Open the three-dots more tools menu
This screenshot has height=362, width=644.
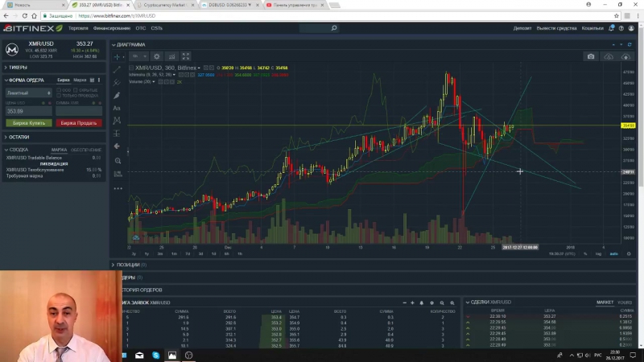click(118, 188)
